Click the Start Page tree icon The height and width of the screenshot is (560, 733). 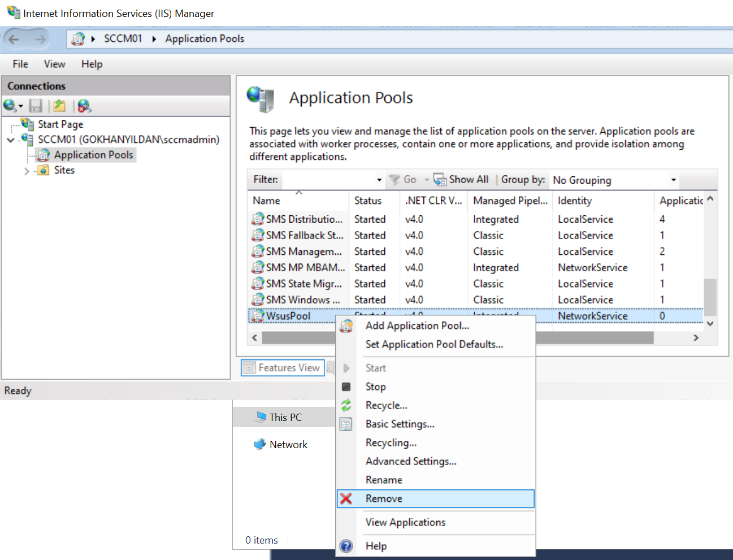[28, 124]
